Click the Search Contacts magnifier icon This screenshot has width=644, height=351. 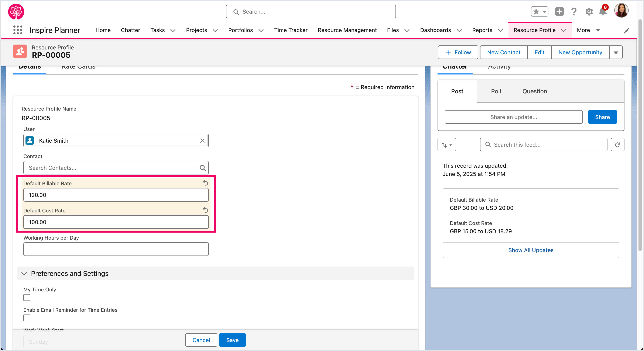click(x=202, y=168)
